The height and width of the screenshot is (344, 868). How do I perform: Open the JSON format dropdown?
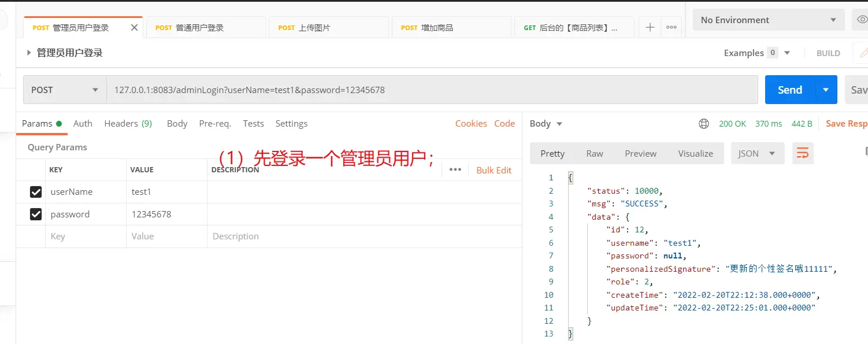[x=758, y=153]
